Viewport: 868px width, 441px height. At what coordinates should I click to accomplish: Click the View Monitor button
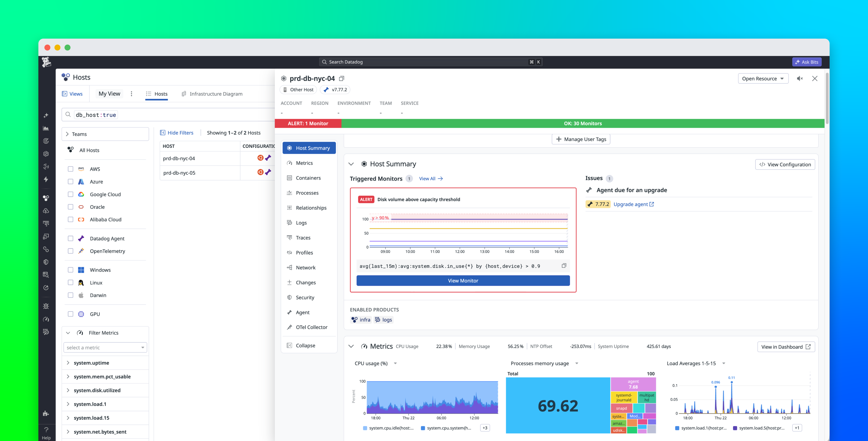coord(463,281)
